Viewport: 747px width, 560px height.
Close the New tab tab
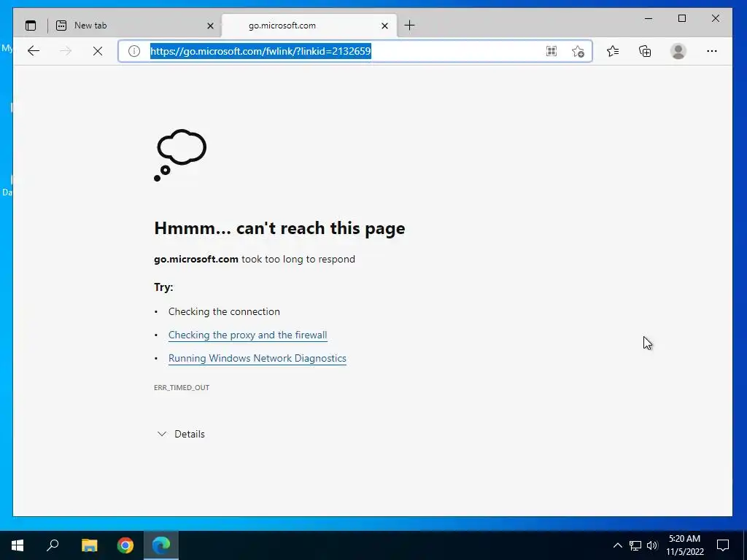click(210, 26)
